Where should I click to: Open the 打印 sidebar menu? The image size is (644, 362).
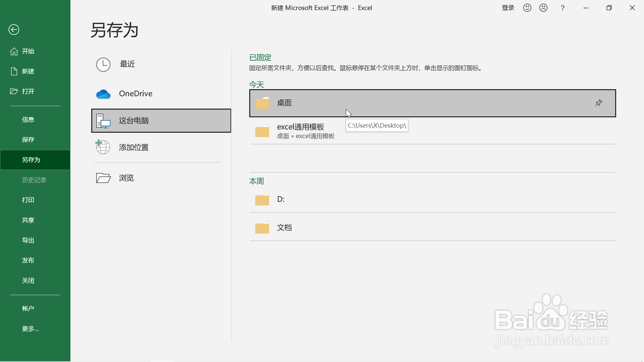click(28, 200)
